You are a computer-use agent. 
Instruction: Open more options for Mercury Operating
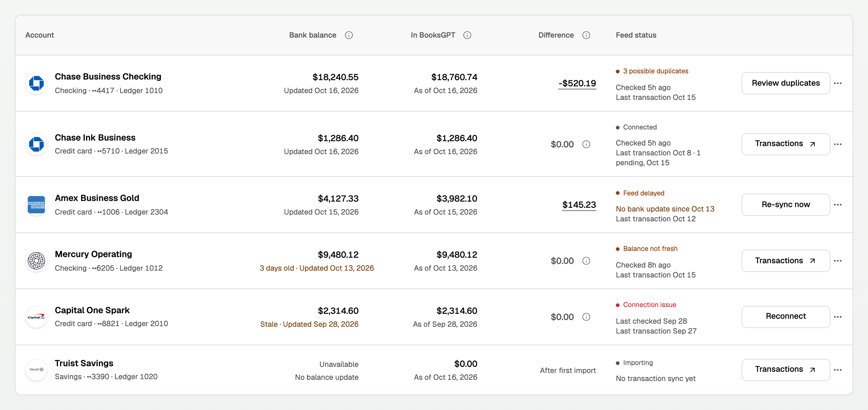pyautogui.click(x=838, y=261)
